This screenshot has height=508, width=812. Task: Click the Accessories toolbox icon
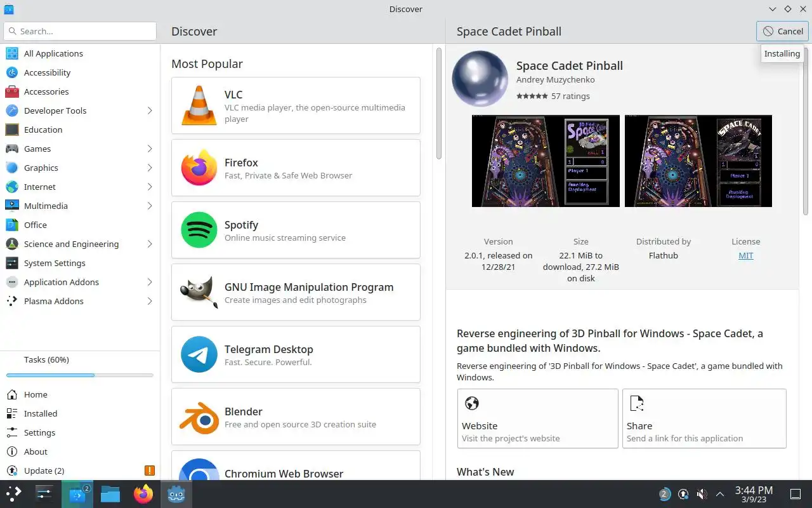12,91
